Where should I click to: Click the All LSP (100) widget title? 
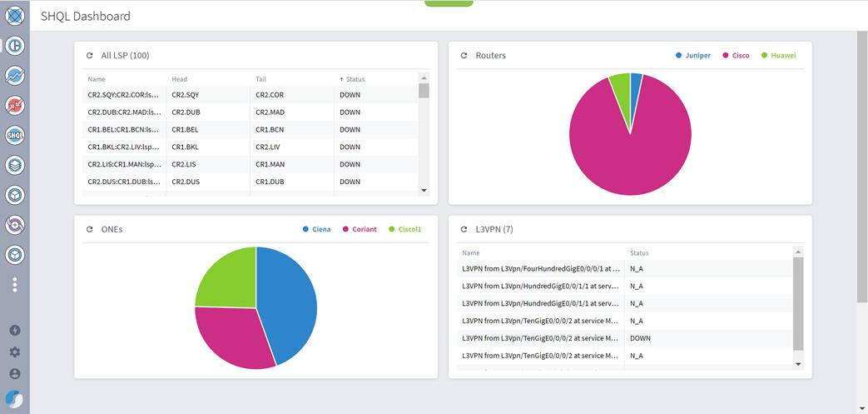125,56
